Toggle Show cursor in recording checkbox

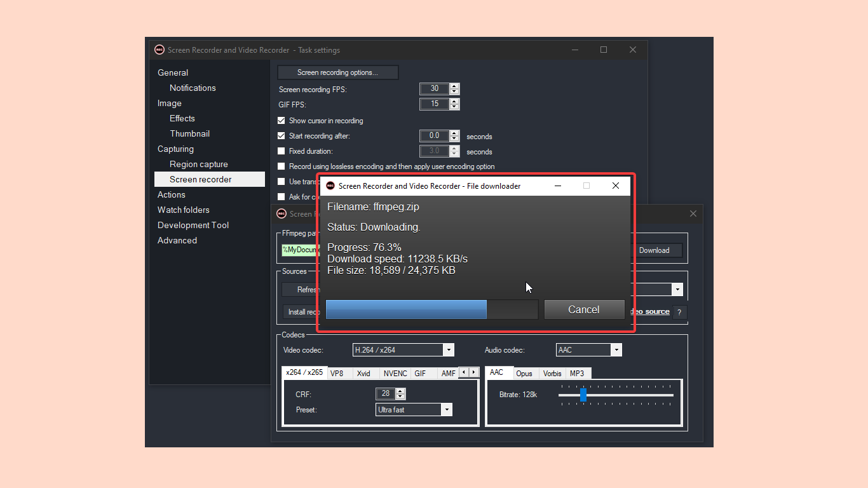[281, 120]
